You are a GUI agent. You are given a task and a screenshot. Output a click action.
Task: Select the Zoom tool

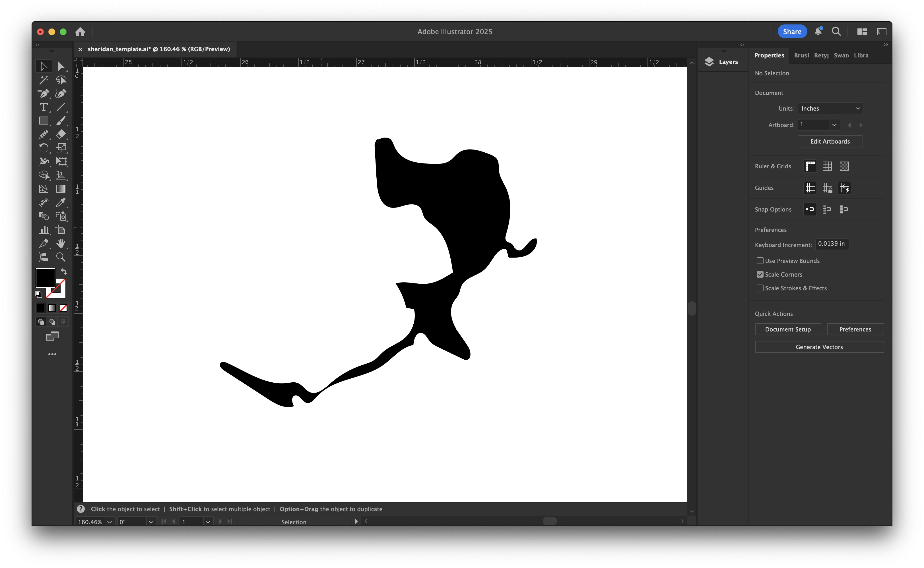coord(61,257)
